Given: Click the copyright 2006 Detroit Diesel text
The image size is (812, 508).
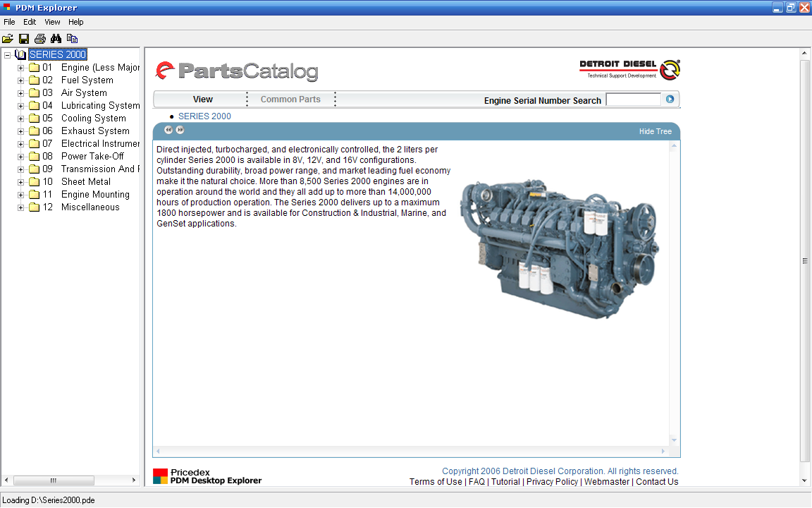Looking at the screenshot, I should (560, 471).
